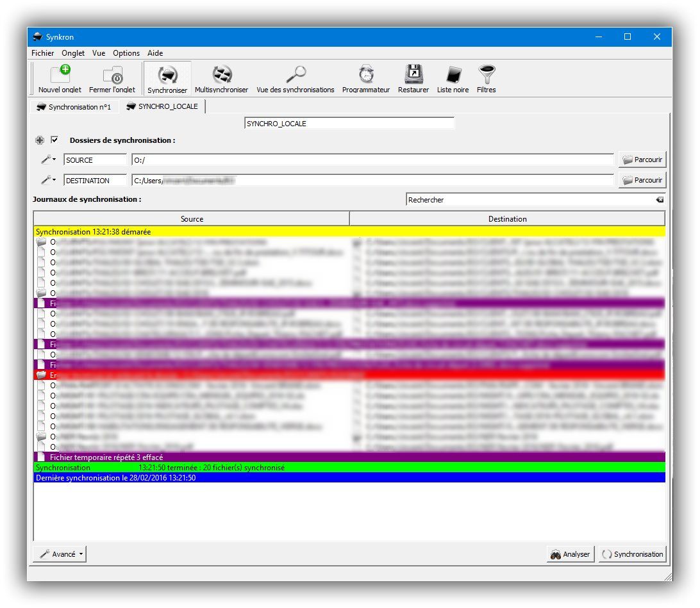This screenshot has height=608, width=700.
Task: Add a folder with the plus icon
Action: click(x=40, y=140)
